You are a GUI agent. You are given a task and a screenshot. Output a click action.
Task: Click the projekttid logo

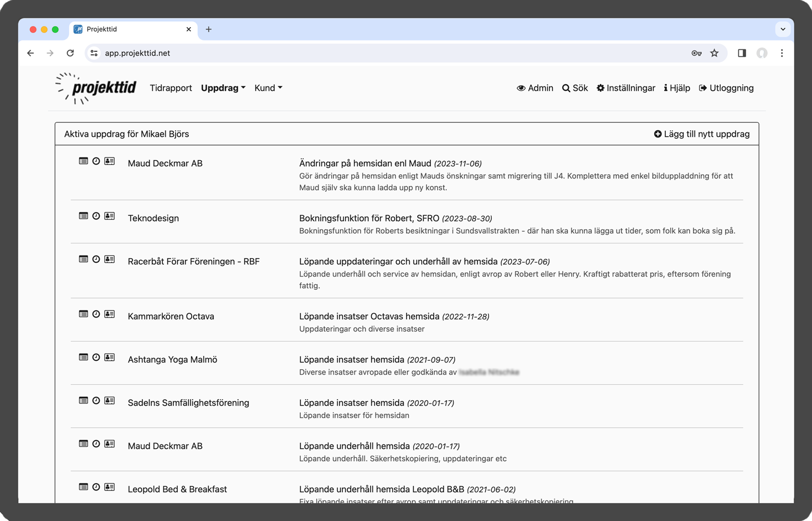point(96,88)
